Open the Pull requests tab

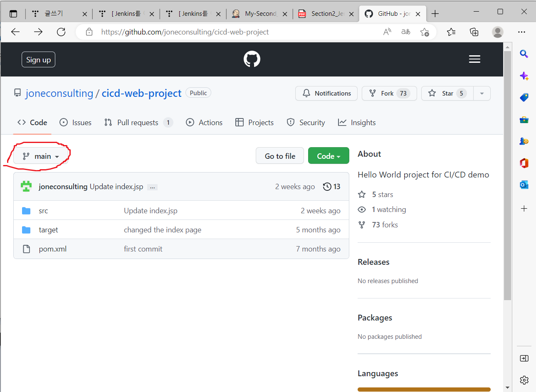click(x=138, y=123)
